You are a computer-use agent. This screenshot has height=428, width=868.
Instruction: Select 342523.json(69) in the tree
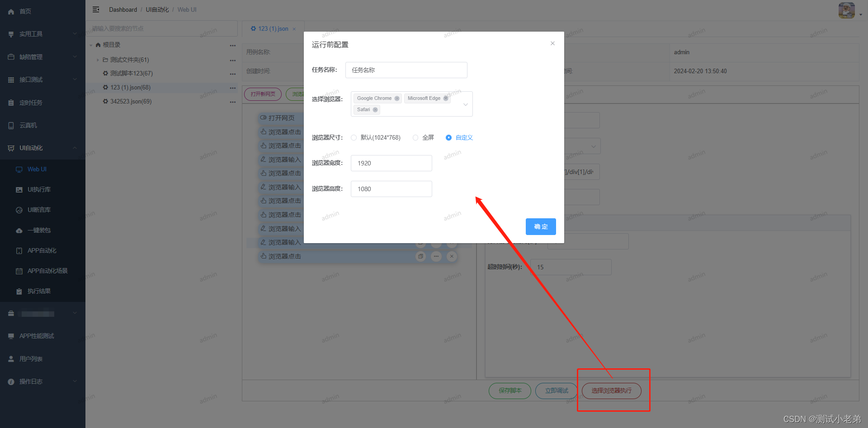coord(131,101)
